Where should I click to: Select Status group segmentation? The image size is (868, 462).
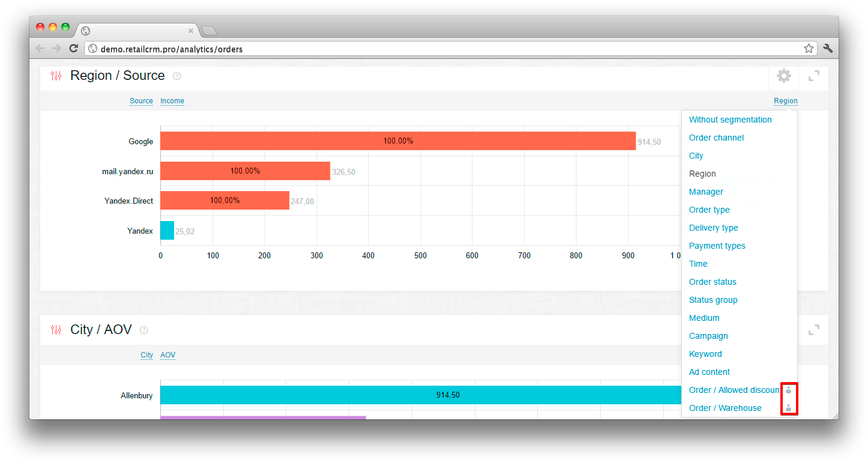713,300
